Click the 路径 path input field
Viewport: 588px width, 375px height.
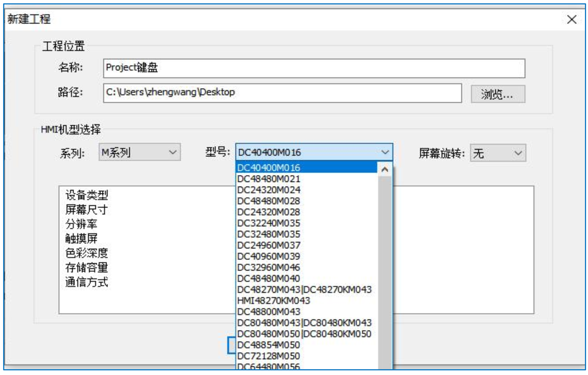coord(282,93)
